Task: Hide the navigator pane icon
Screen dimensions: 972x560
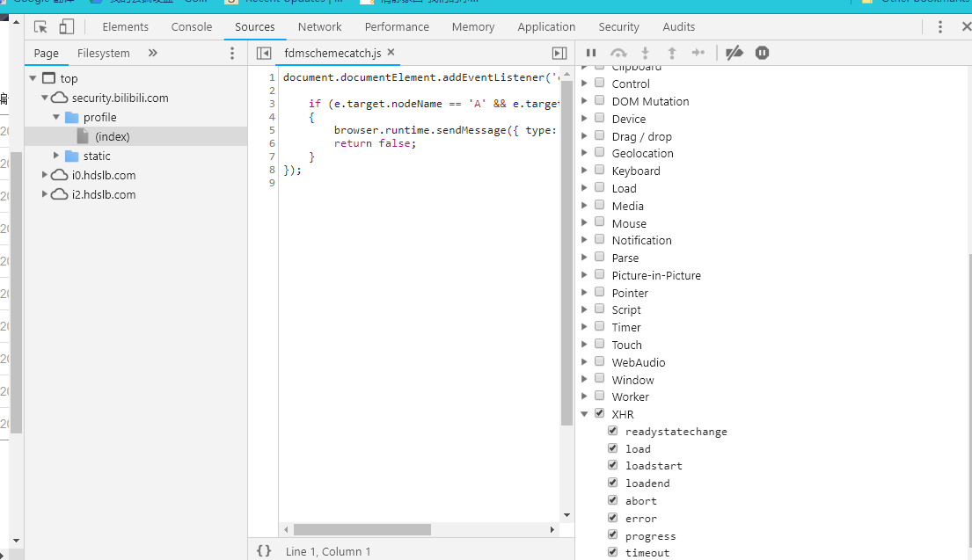Action: click(263, 54)
